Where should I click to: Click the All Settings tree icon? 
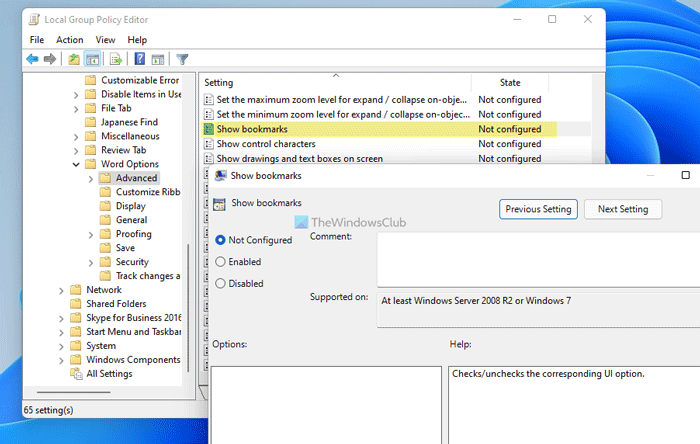coord(76,374)
